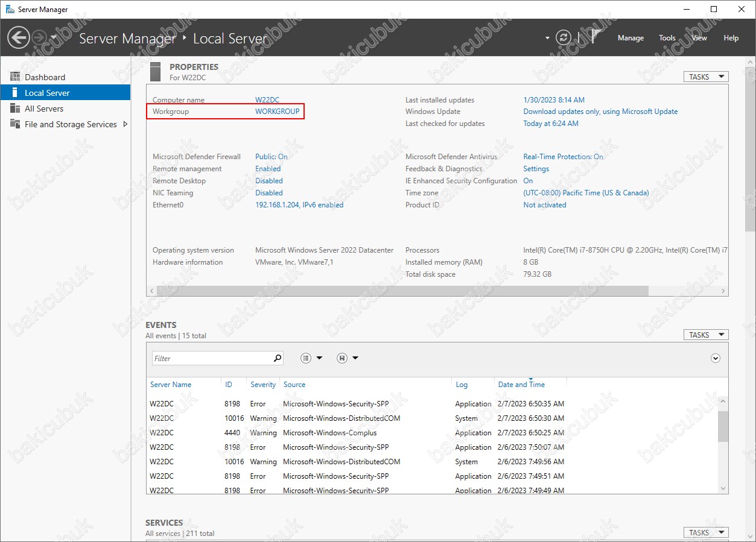This screenshot has width=756, height=542.
Task: Select the event dated 2/6/2023 7:50:07 AM
Action: click(x=432, y=447)
